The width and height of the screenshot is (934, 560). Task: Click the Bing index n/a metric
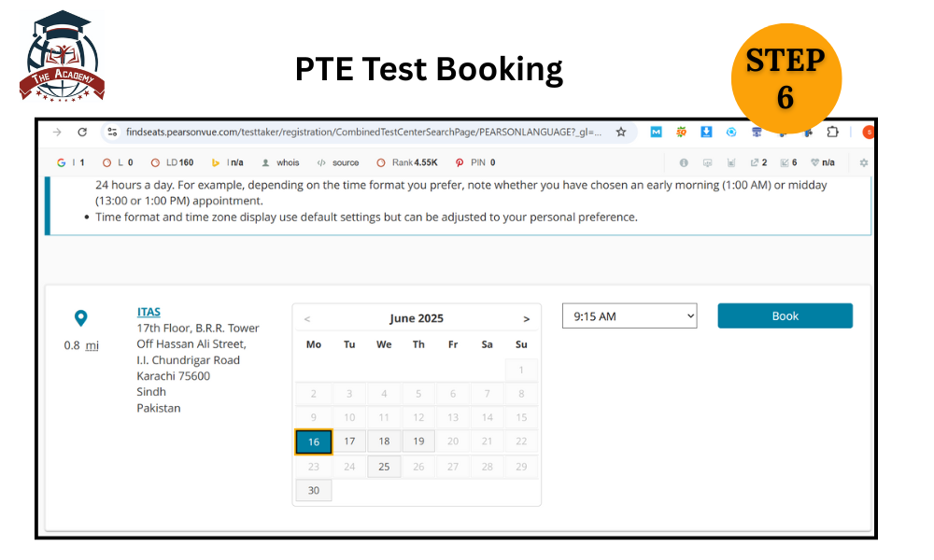(228, 162)
